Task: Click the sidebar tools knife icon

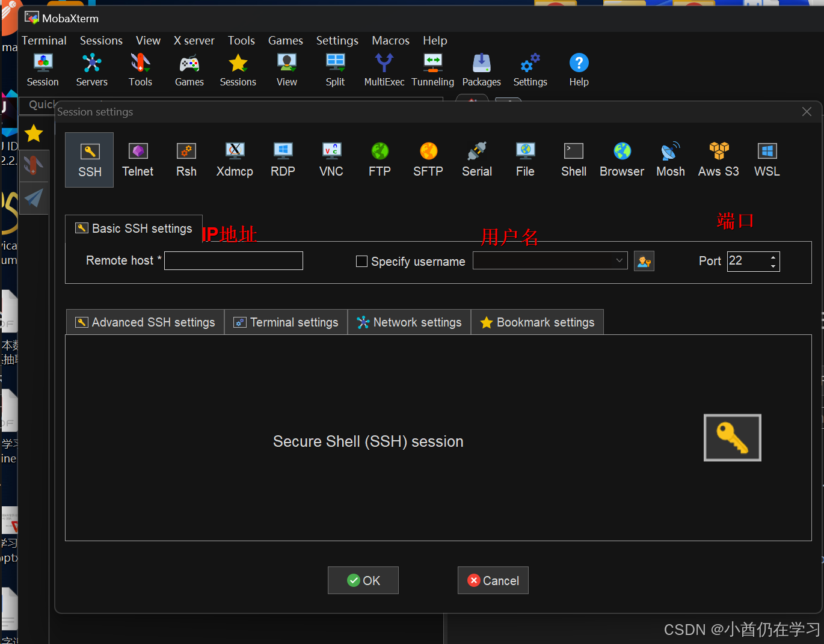Action: [34, 165]
